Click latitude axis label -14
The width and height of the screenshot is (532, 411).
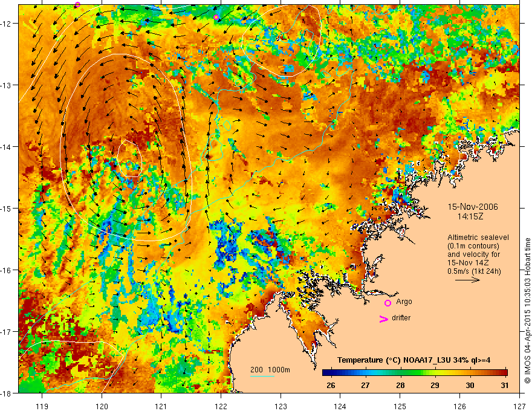tap(7, 147)
